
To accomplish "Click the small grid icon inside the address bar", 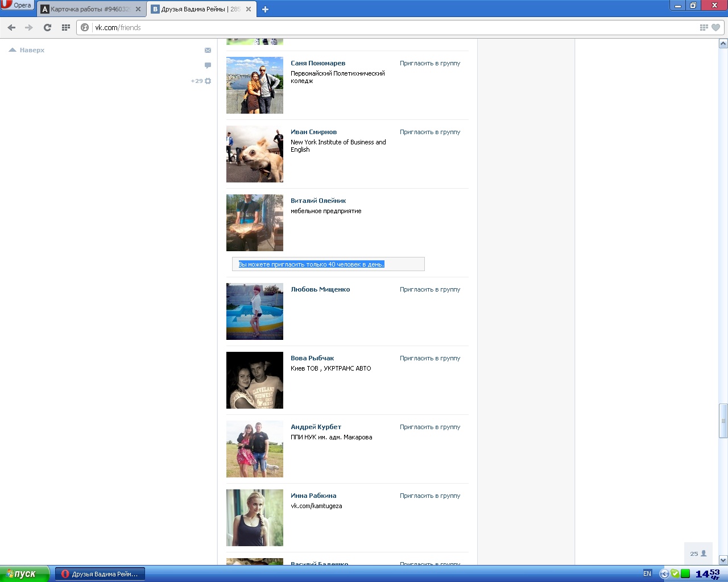I will point(704,27).
